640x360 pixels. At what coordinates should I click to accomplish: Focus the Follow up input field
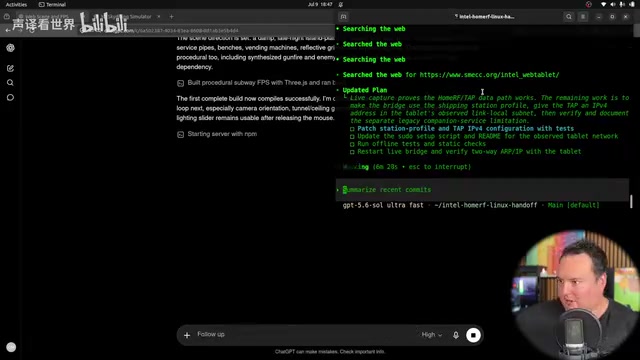(x=306, y=334)
